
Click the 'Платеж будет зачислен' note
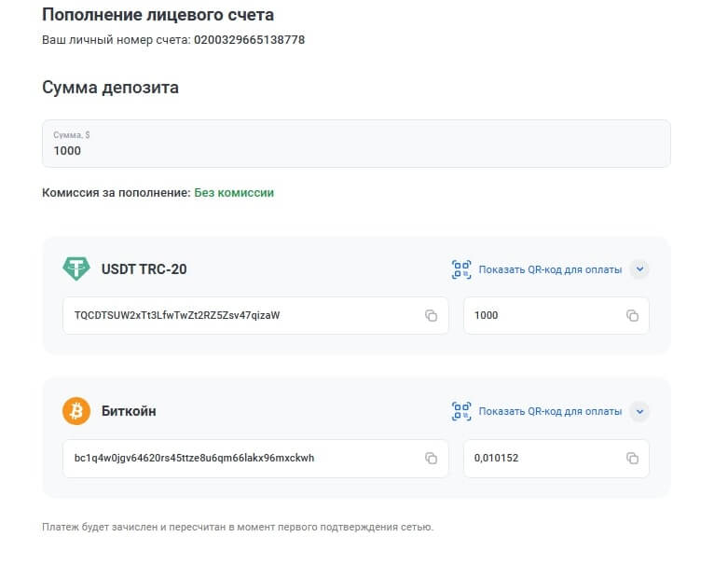tap(238, 528)
